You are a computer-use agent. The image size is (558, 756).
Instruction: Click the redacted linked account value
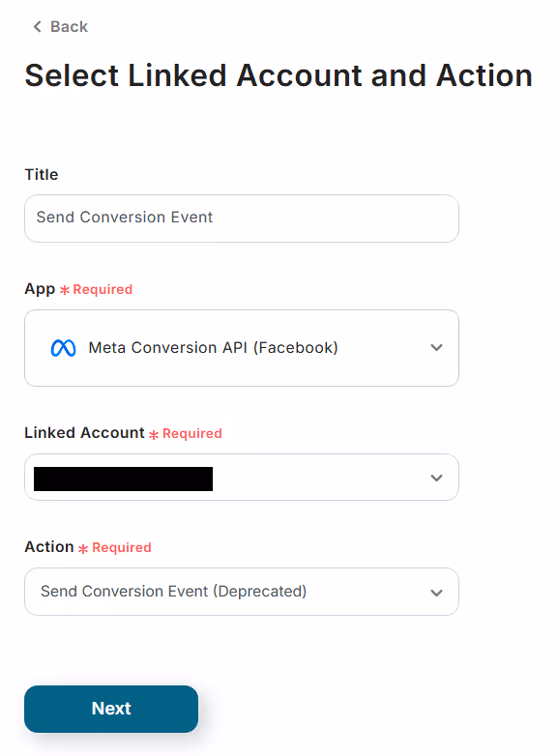[123, 479]
